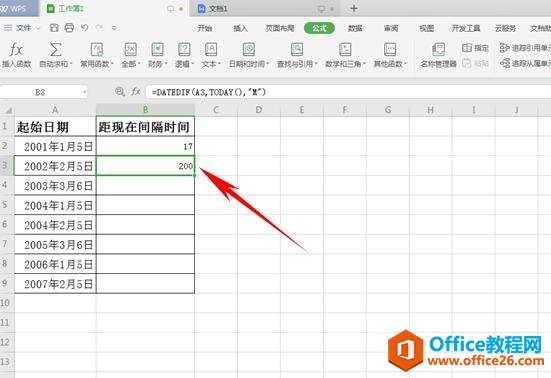Expand the 自动求和 dropdown arrow
This screenshot has height=378, width=551.
71,64
